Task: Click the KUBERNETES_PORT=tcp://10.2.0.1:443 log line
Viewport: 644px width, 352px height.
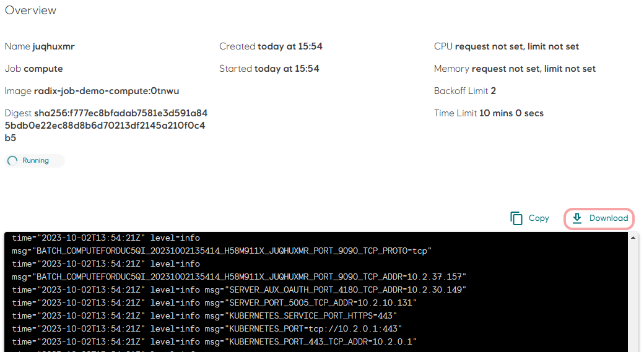Action: click(x=315, y=328)
